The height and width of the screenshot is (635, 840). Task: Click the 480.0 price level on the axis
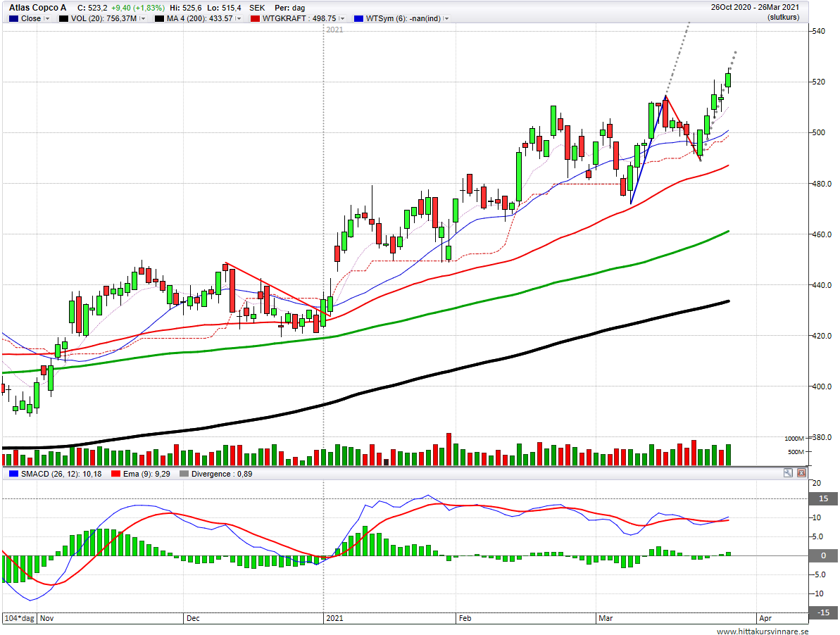click(x=822, y=184)
